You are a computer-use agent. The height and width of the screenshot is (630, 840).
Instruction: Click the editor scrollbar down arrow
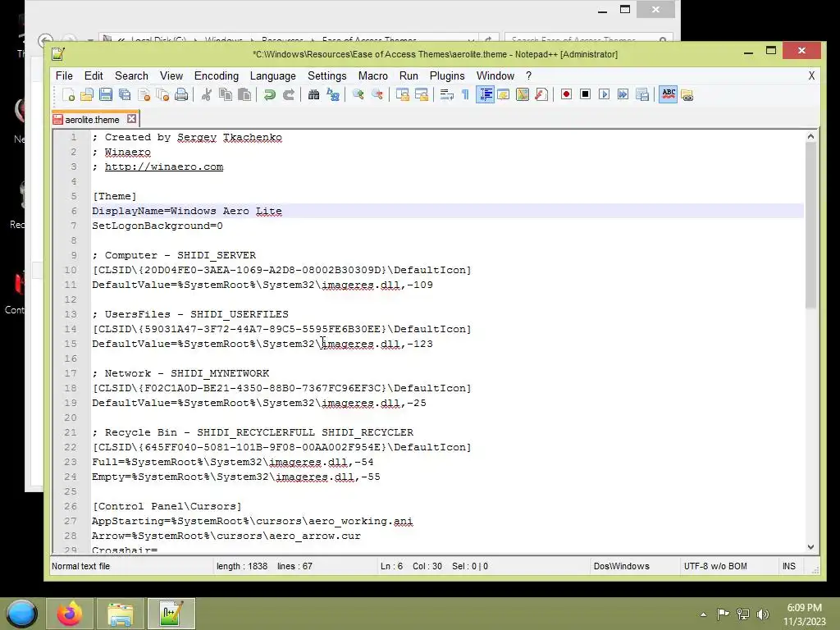[x=810, y=546]
